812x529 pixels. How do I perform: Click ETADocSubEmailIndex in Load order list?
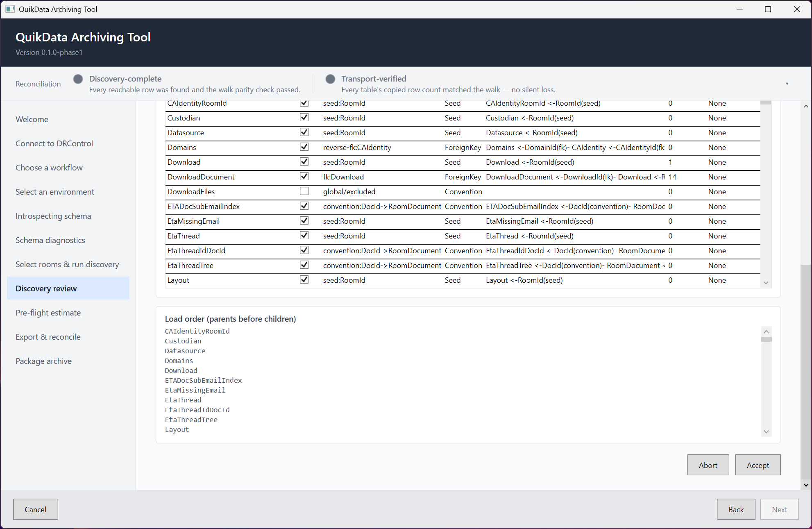coord(203,380)
